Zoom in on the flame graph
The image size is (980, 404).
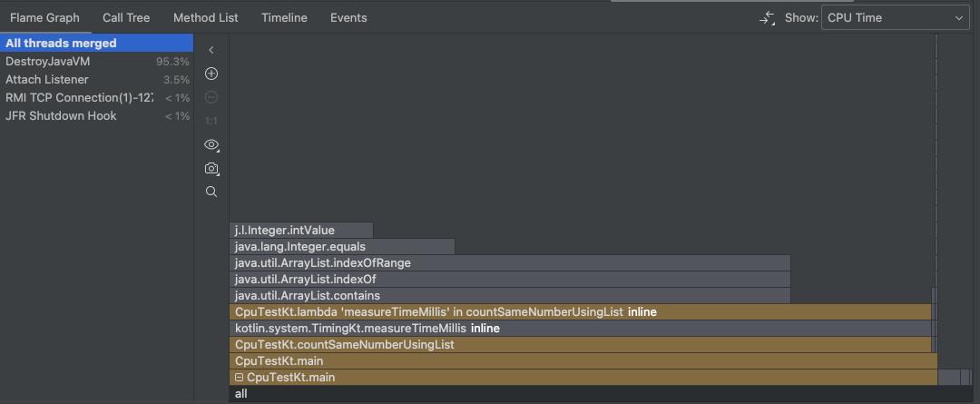point(211,74)
